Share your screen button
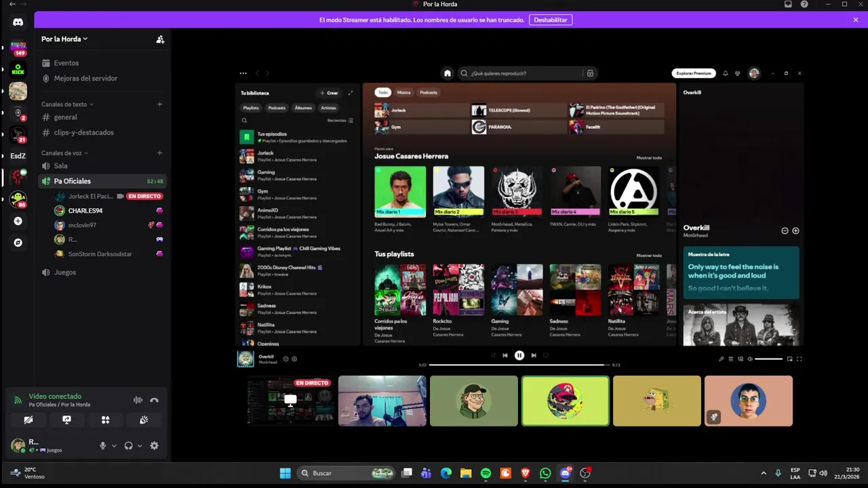The width and height of the screenshot is (868, 488). click(66, 420)
